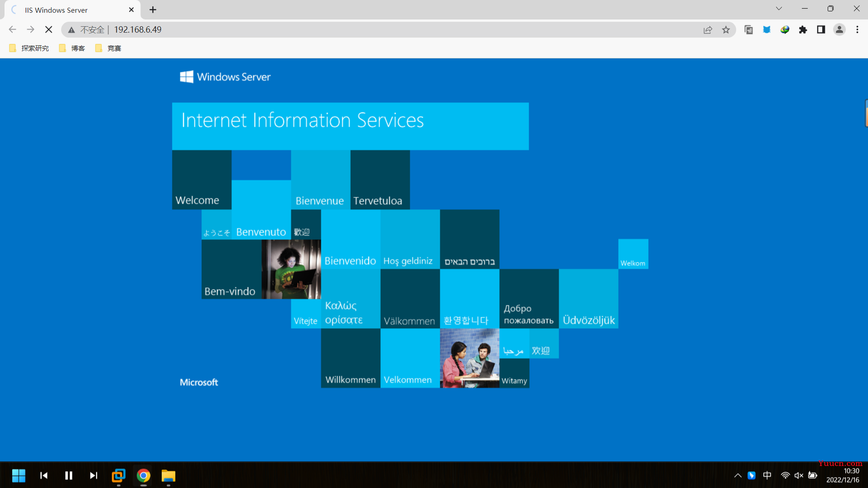868x488 pixels.
Task: Click the Velkommen tile
Action: pyautogui.click(x=410, y=358)
